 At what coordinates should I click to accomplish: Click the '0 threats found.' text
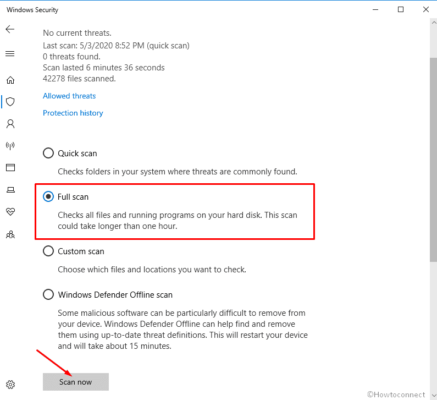click(71, 56)
